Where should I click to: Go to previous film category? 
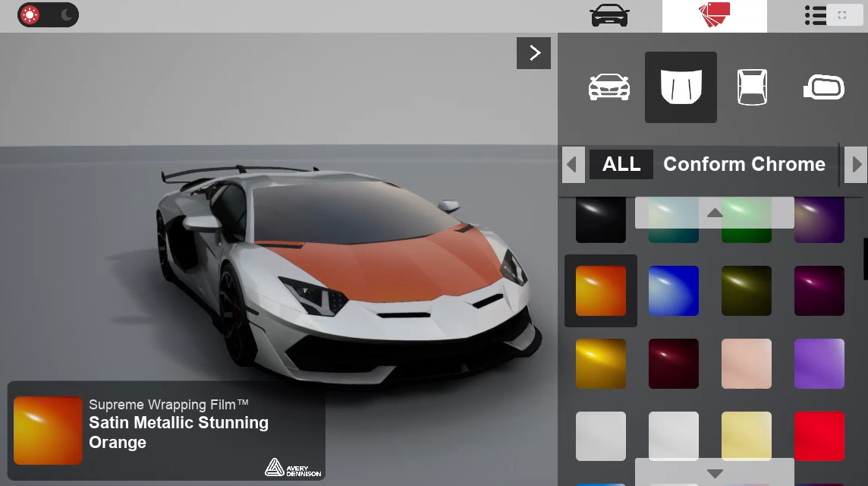(573, 165)
